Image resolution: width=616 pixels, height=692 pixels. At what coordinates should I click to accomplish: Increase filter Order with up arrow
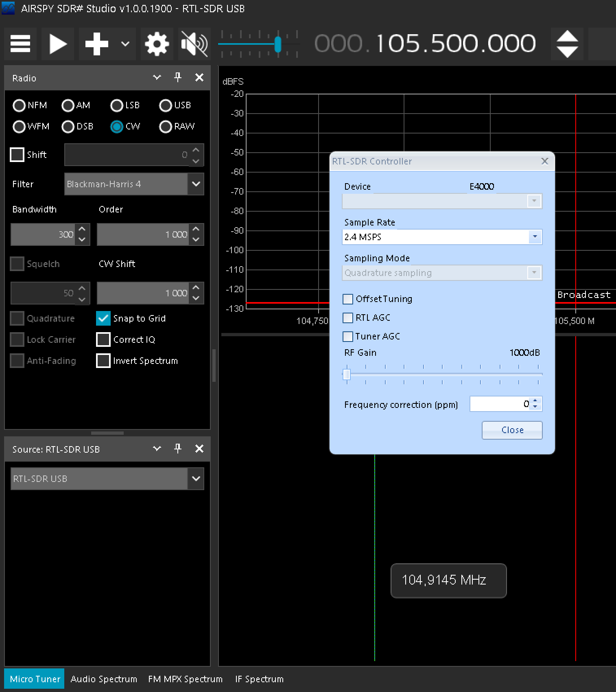(196, 229)
